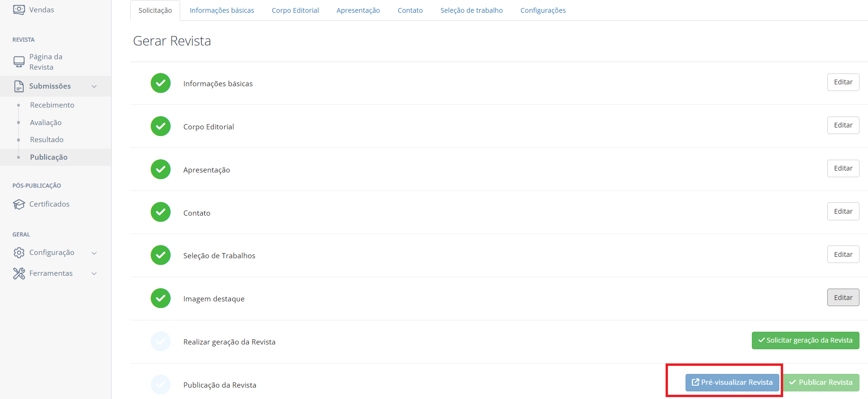
Task: Click the Página da Revista monitor icon
Action: (x=19, y=62)
